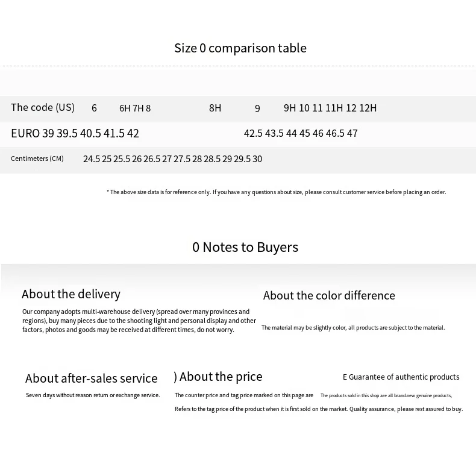Click the 'counter price and tag price' sentence
The height and width of the screenshot is (458, 476).
click(244, 395)
